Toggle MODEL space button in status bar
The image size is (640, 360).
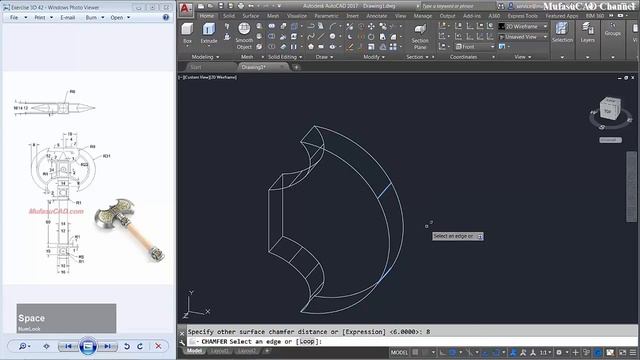coord(399,352)
